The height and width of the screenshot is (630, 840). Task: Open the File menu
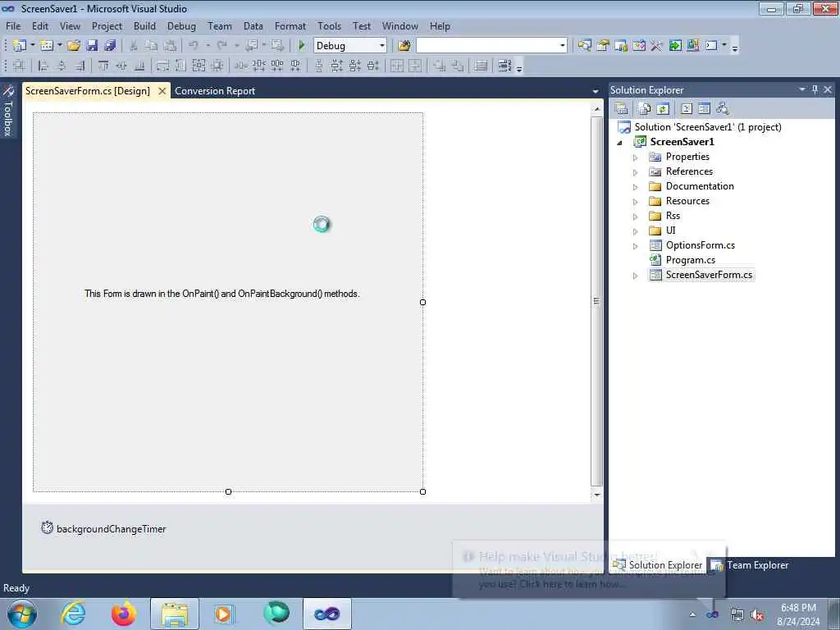13,25
